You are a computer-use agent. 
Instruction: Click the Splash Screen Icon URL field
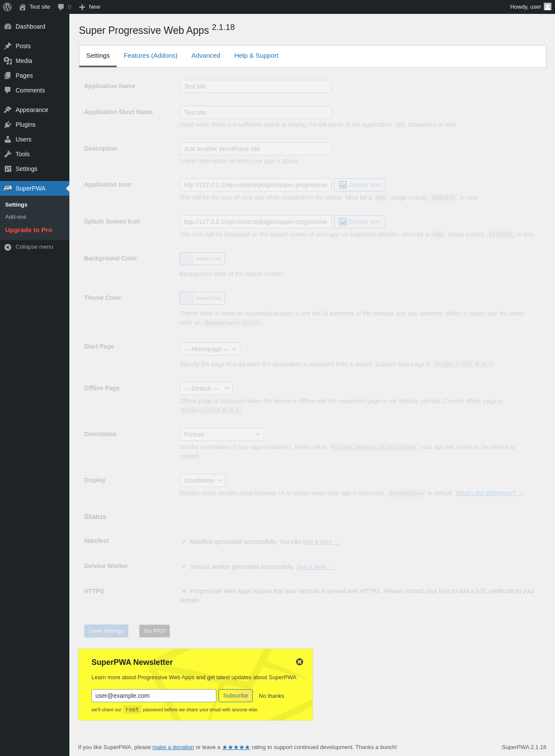coord(256,222)
